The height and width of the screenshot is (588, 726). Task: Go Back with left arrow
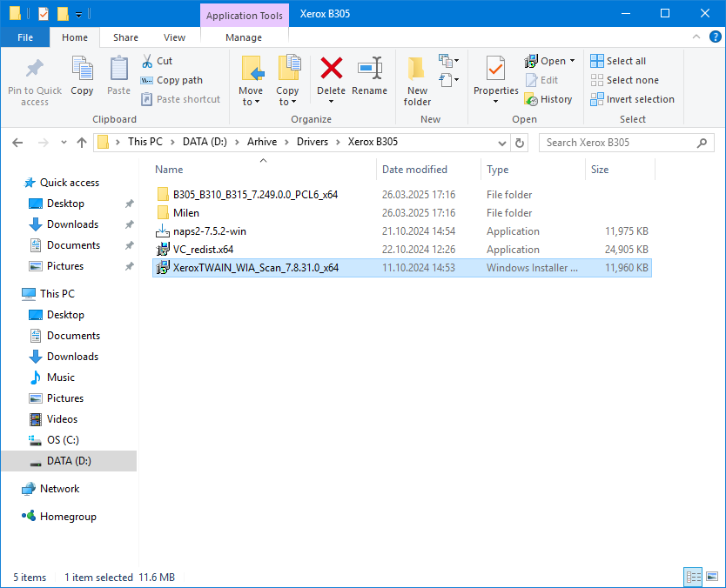tap(17, 143)
